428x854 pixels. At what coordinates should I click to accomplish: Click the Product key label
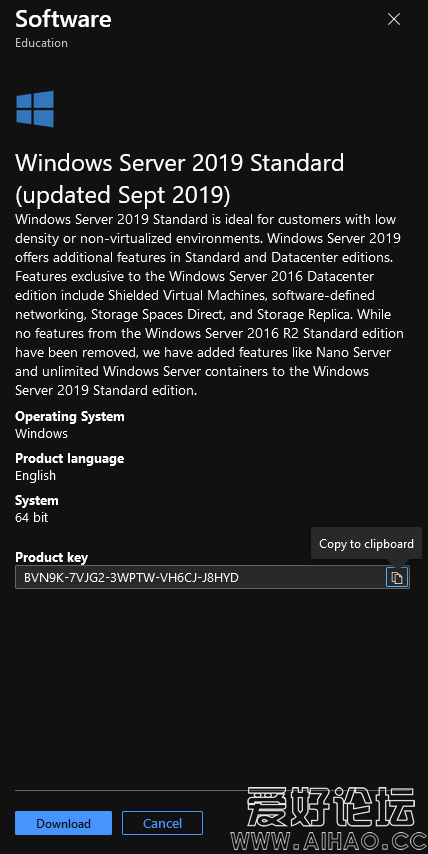tap(51, 558)
